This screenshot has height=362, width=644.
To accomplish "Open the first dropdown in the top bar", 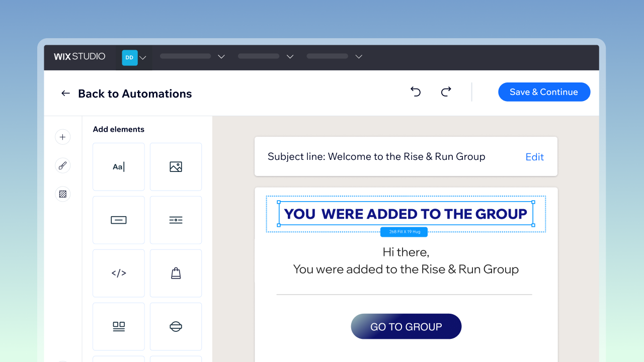I will (221, 56).
